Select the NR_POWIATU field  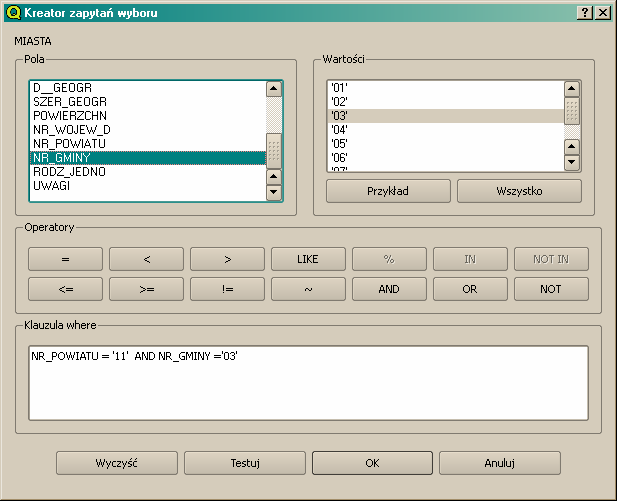tap(148, 144)
